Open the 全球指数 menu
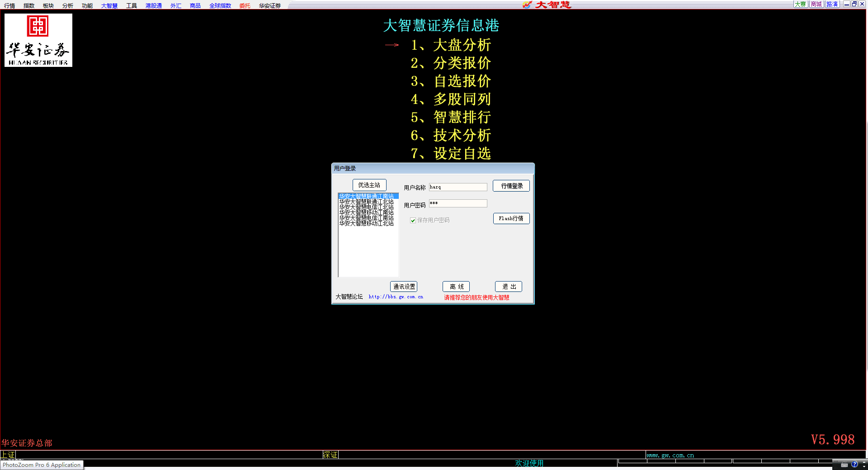 (x=220, y=6)
